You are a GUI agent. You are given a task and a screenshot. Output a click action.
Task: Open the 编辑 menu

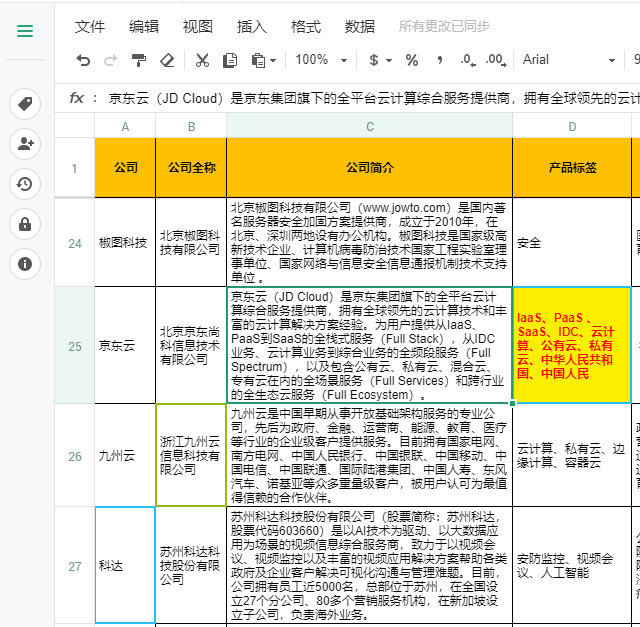144,27
